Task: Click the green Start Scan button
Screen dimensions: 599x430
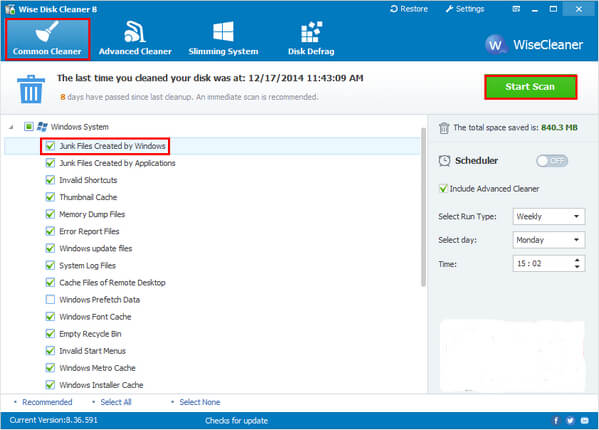Action: (531, 87)
